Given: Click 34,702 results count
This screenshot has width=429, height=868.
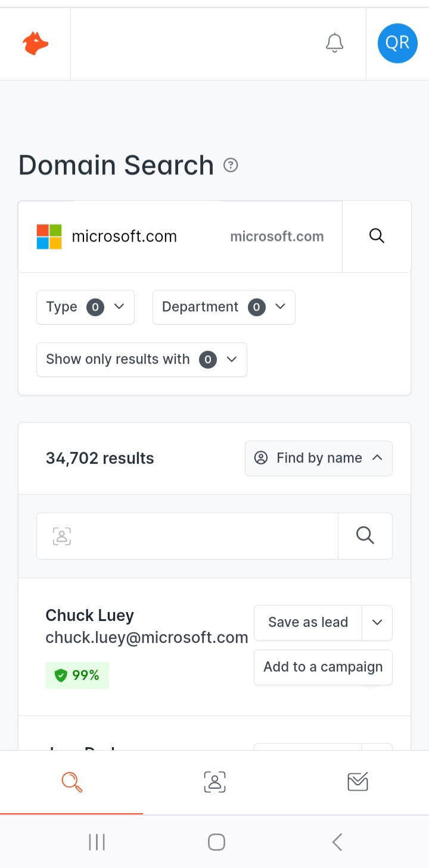Looking at the screenshot, I should tap(100, 458).
